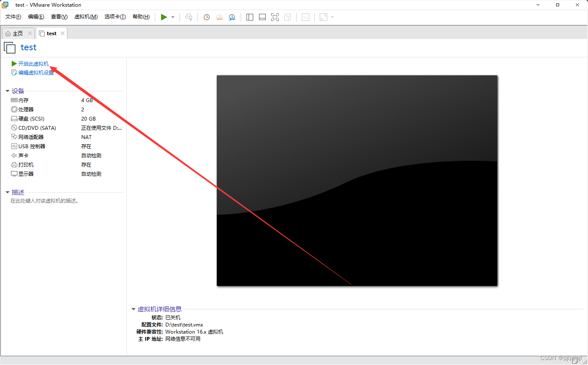Select the 打印机 device row
Image resolution: width=588 pixels, height=365 pixels.
click(x=66, y=165)
